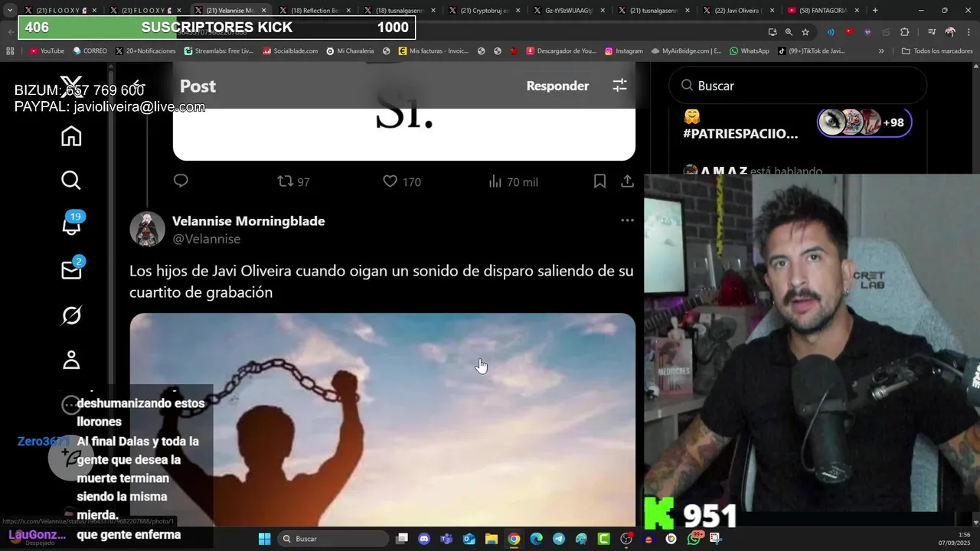Switch to the (21) Velannise browser tab
This screenshot has width=980, height=551.
pyautogui.click(x=230, y=11)
